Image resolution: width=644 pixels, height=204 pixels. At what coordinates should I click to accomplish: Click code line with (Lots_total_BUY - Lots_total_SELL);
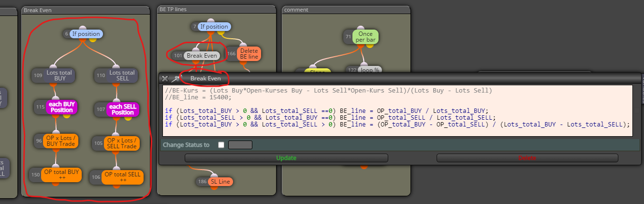[397, 125]
